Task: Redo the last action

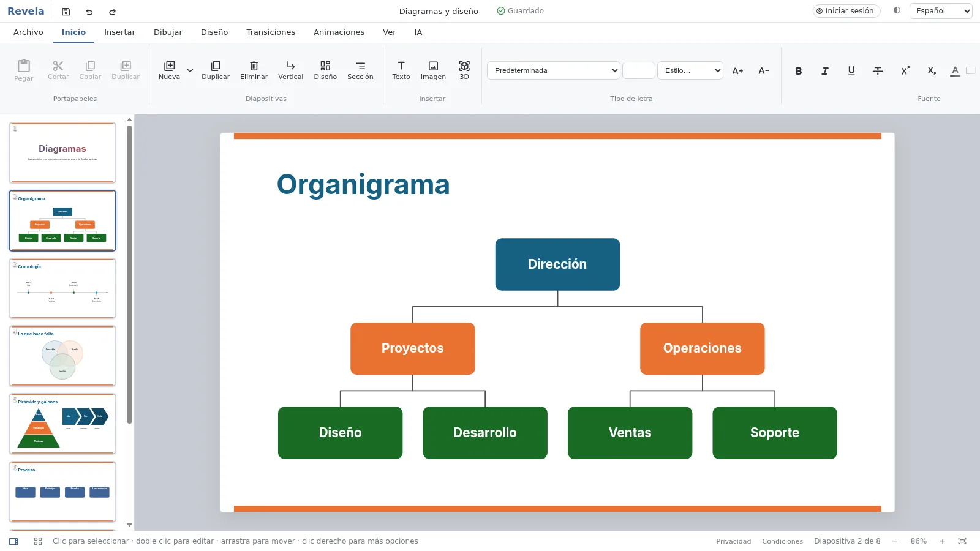Action: point(112,12)
